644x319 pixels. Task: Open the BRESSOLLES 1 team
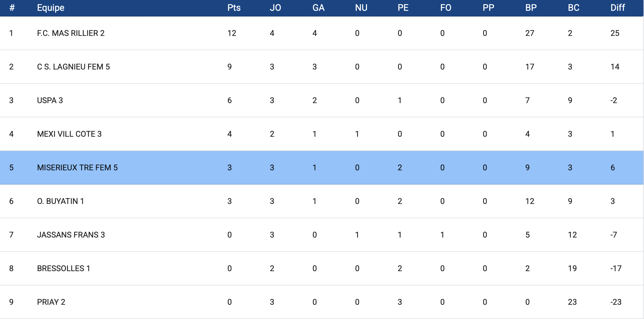click(x=64, y=269)
